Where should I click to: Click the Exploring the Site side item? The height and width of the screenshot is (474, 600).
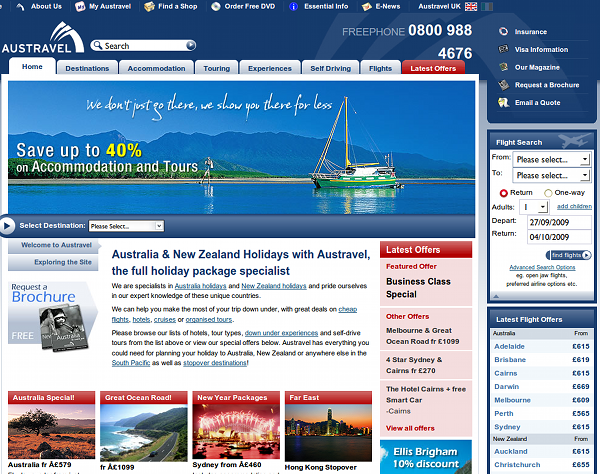coord(53,262)
